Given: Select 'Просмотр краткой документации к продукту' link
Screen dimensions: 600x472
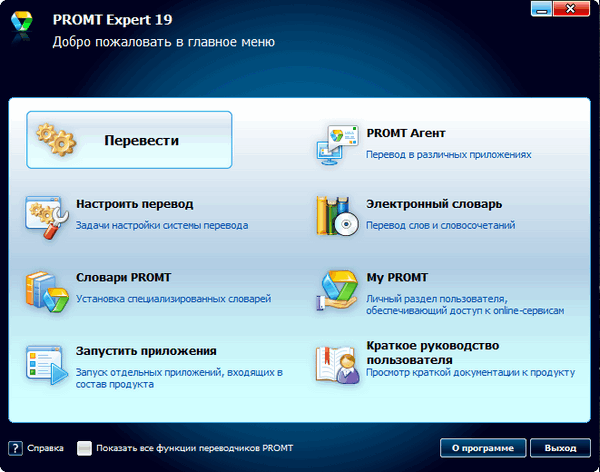Looking at the screenshot, I should point(470,372).
